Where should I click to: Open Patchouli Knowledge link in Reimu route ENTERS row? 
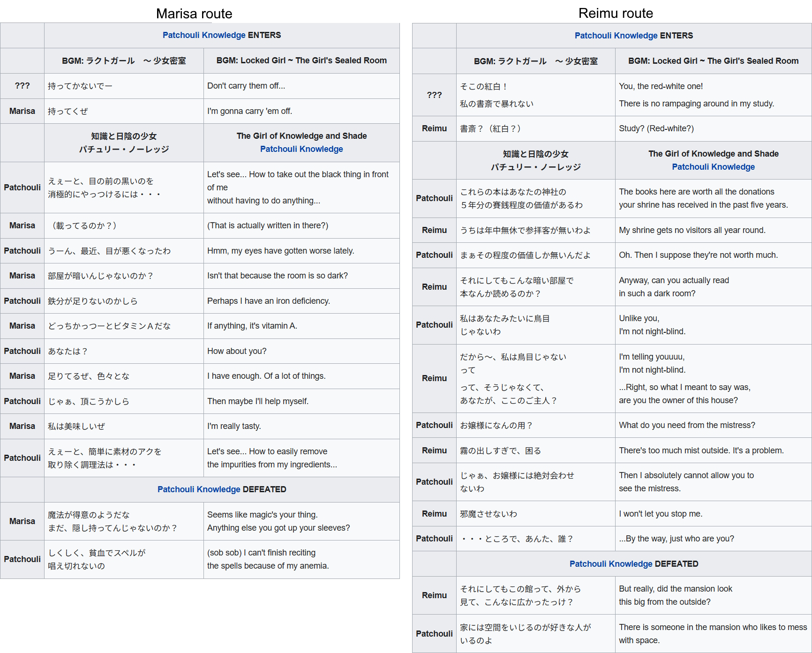coord(616,36)
